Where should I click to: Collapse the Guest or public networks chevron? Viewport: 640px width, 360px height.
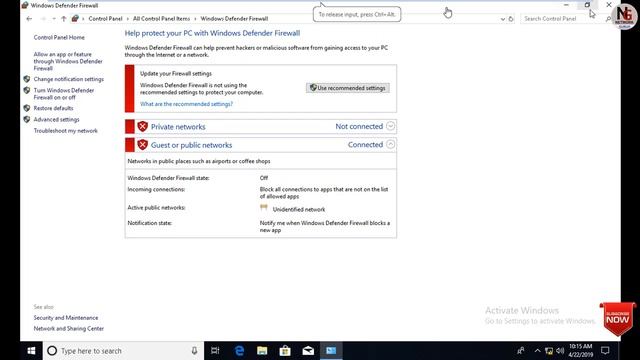point(390,144)
